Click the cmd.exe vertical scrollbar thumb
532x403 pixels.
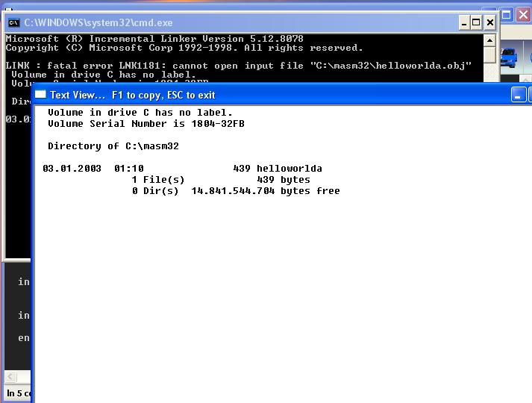pos(489,55)
